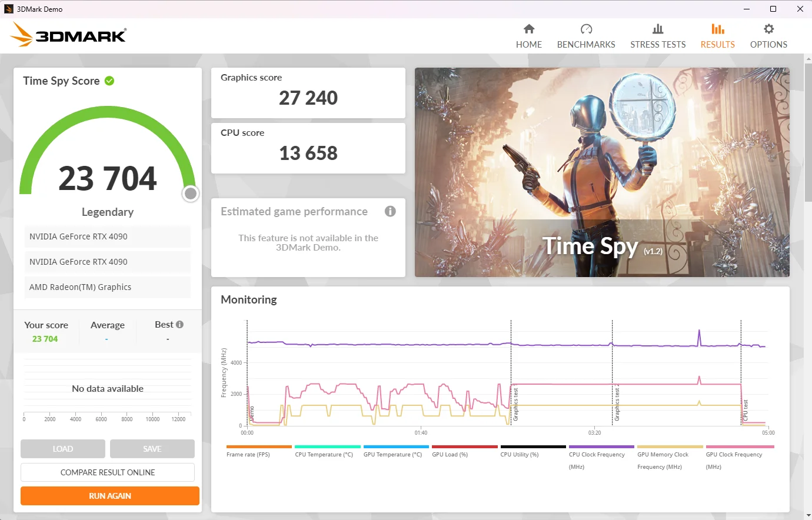812x520 pixels.
Task: Click the gauge needle indicator knob
Action: click(191, 194)
